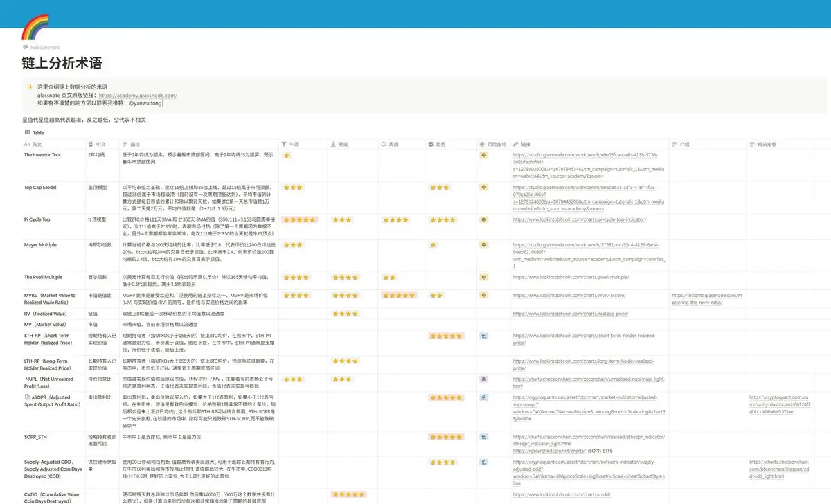Click 中 risk tag in Top Cap Model row
Screen dimensions: 831x504
[484, 188]
